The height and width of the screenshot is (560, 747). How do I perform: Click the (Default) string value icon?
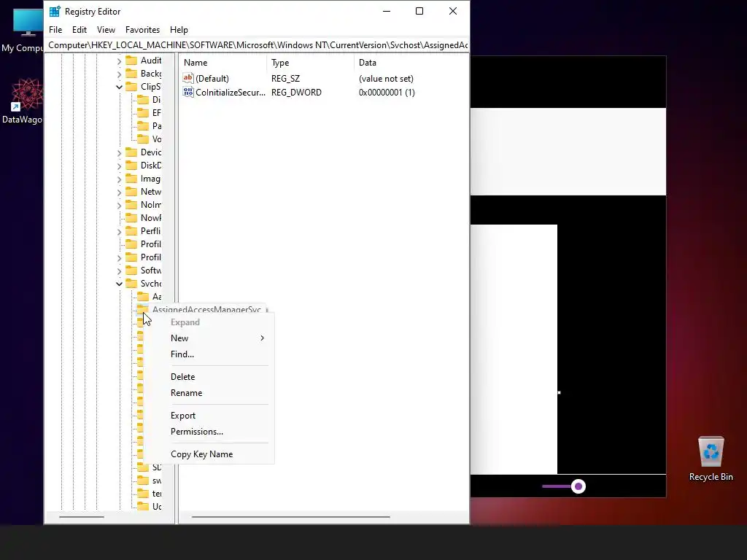(x=188, y=78)
